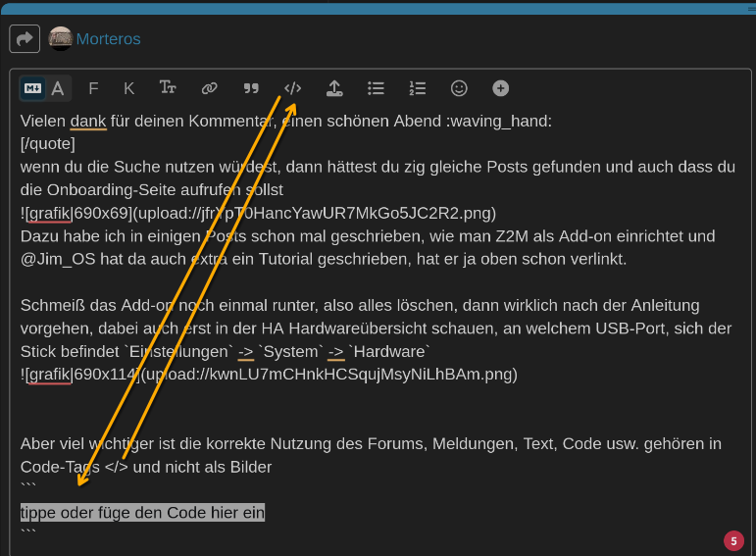Image resolution: width=756 pixels, height=556 pixels.
Task: Insert a numbered list
Action: (x=418, y=88)
